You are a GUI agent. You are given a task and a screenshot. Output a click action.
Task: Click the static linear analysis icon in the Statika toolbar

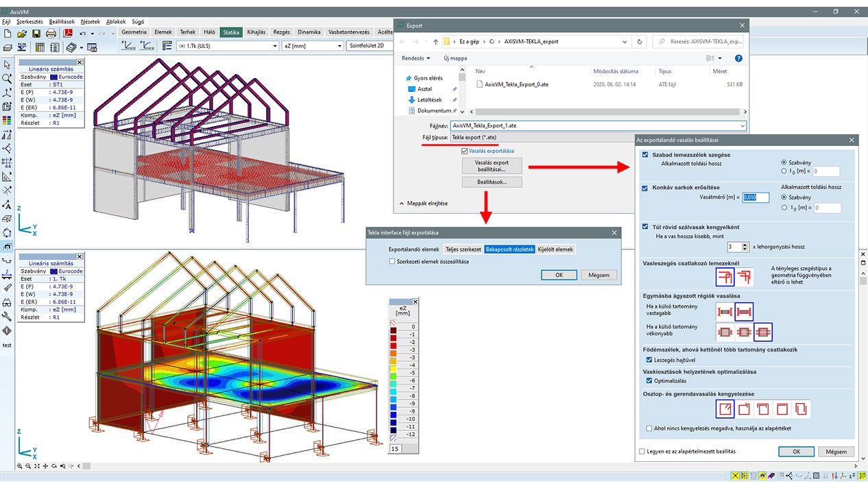(x=128, y=46)
